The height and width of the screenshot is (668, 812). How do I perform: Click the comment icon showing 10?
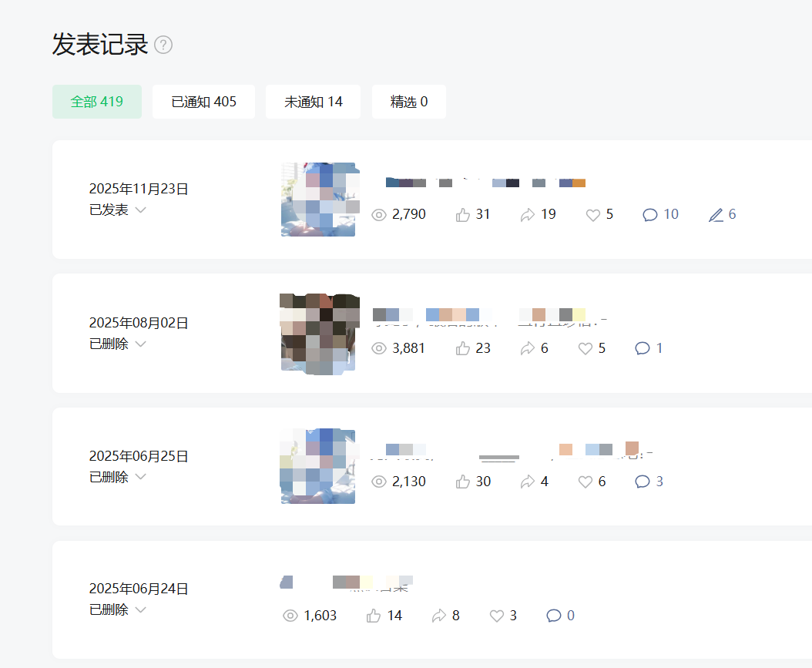tap(650, 215)
